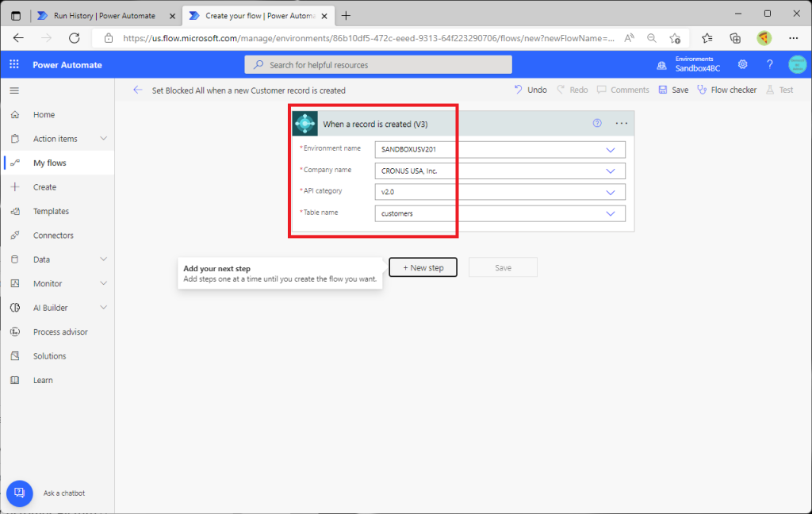Go back in browser history
Image resolution: width=812 pixels, height=514 pixels.
click(19, 38)
